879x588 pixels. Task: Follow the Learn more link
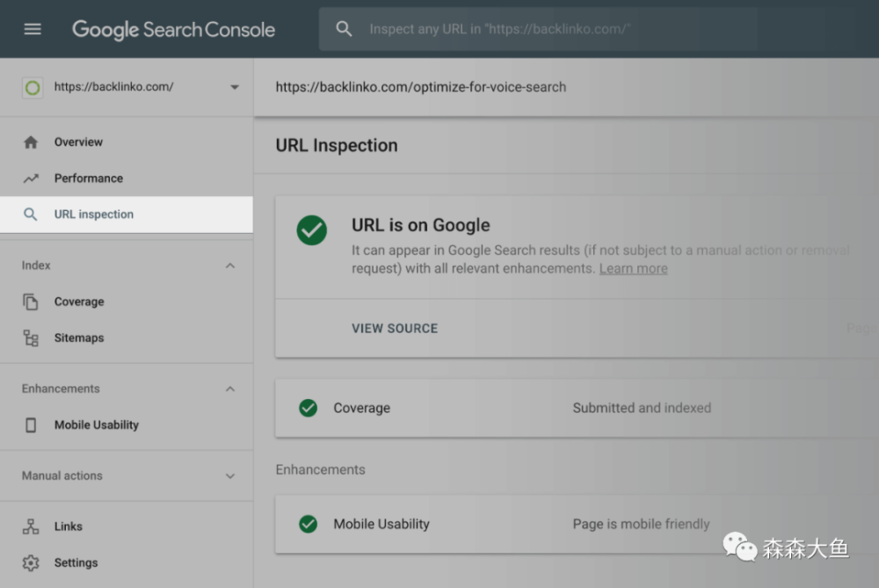(x=633, y=269)
